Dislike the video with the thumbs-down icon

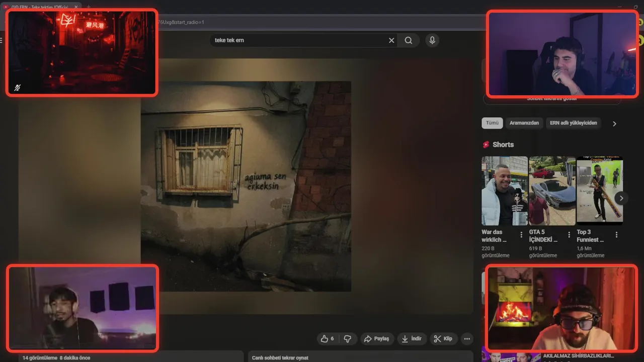(348, 339)
